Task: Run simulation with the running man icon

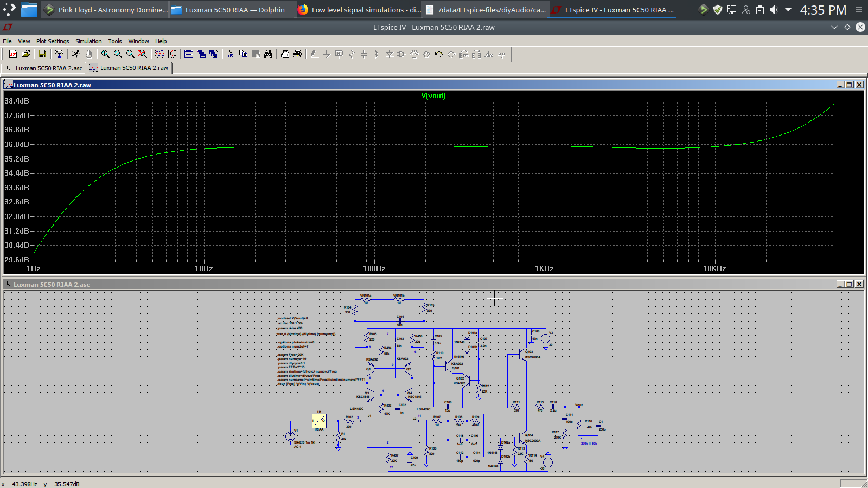Action: [x=76, y=54]
